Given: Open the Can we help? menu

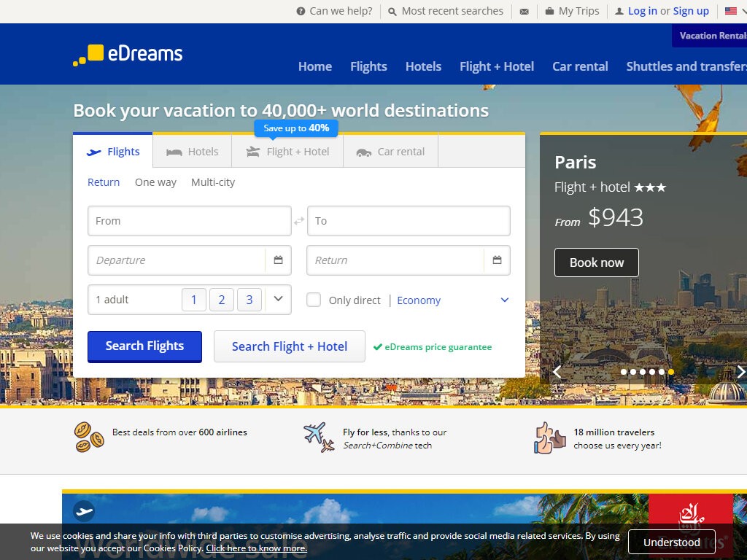Looking at the screenshot, I should click(334, 11).
